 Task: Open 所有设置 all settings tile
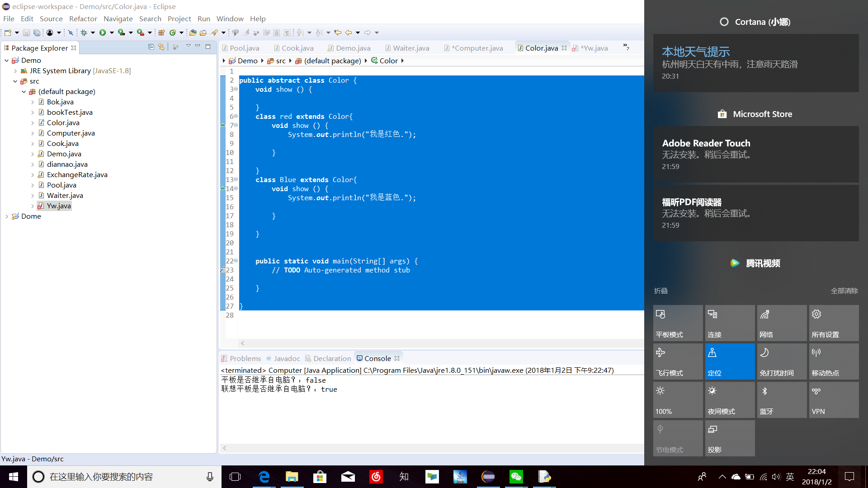point(834,323)
